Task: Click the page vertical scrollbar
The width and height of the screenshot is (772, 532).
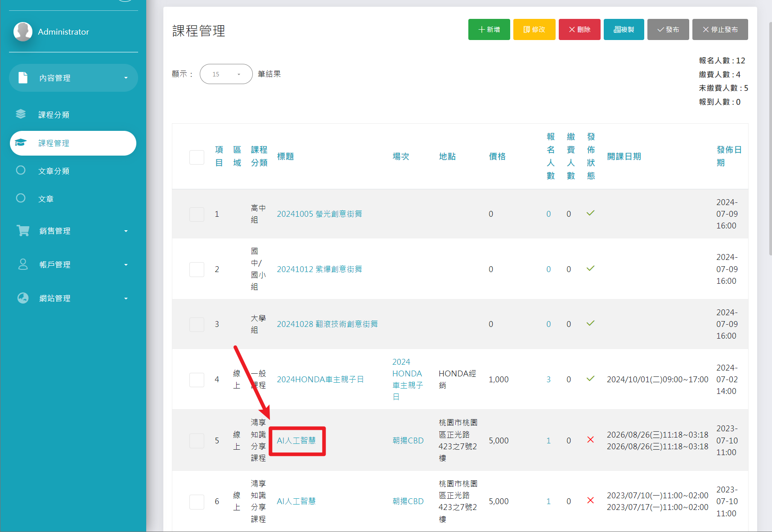Action: click(770, 135)
